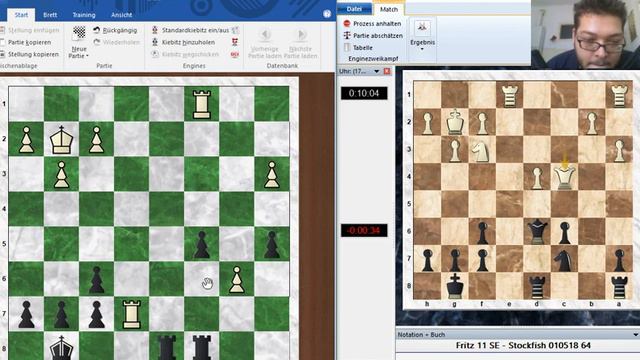Click the Ergebnis icon
This screenshot has height=360, width=640.
tap(422, 28)
